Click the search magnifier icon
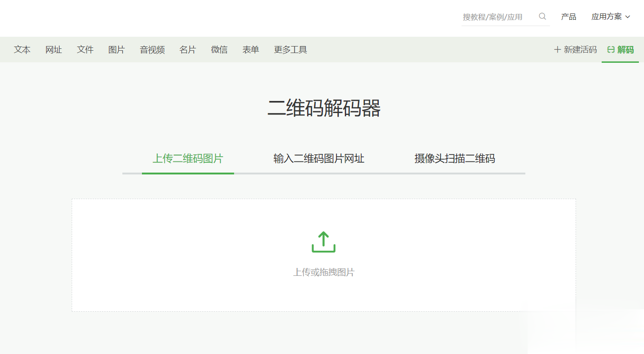This screenshot has width=644, height=354. click(x=542, y=16)
